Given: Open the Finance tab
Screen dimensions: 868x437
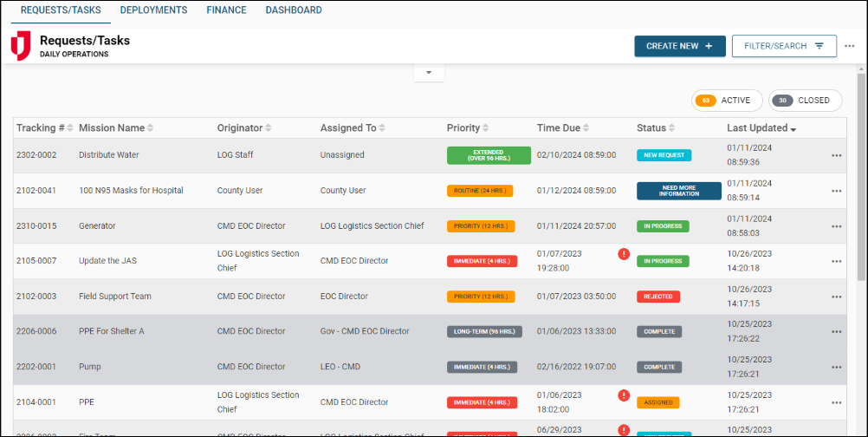Looking at the screenshot, I should [x=226, y=10].
